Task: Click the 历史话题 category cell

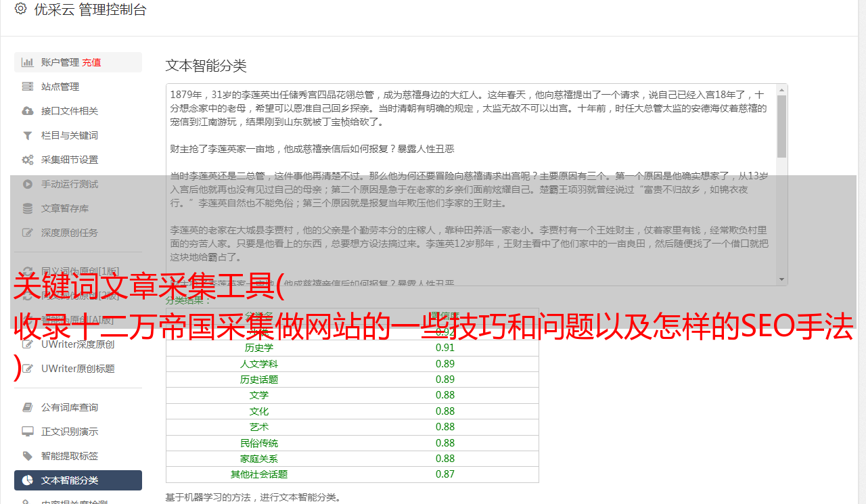Action: click(x=259, y=380)
